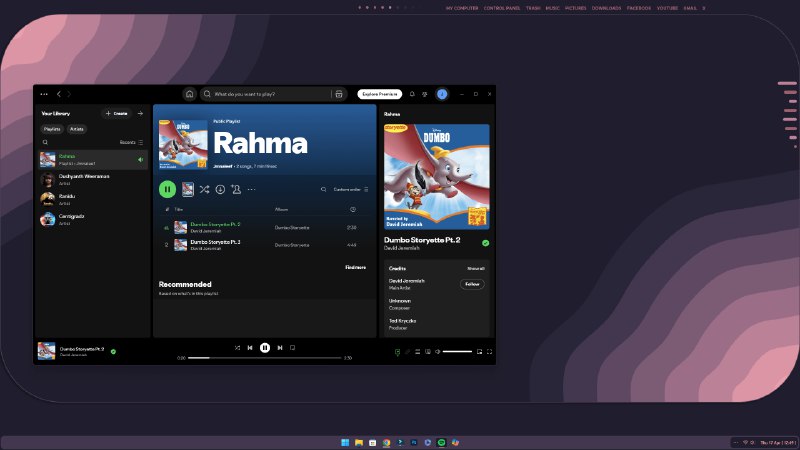Open the Rahma playlist cover image

[183, 144]
